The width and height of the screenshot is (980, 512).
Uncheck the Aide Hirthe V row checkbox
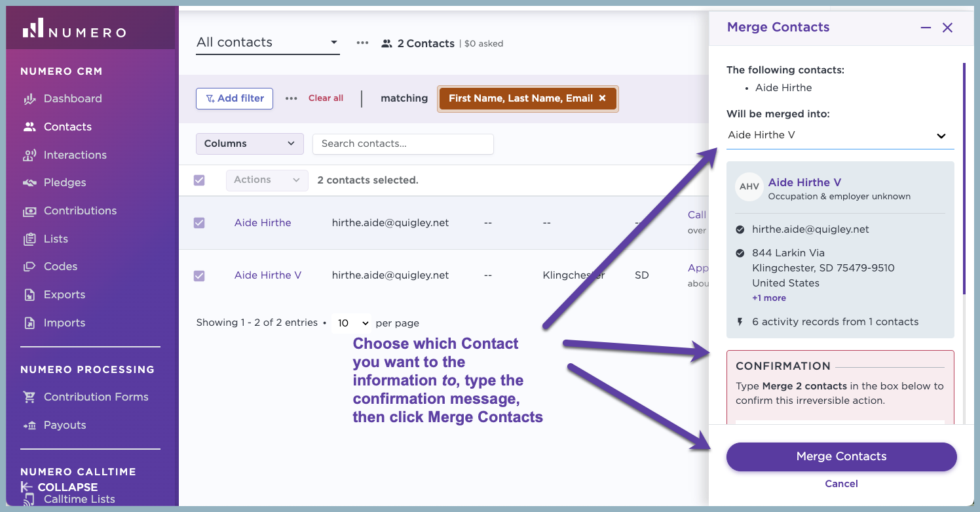tap(199, 276)
